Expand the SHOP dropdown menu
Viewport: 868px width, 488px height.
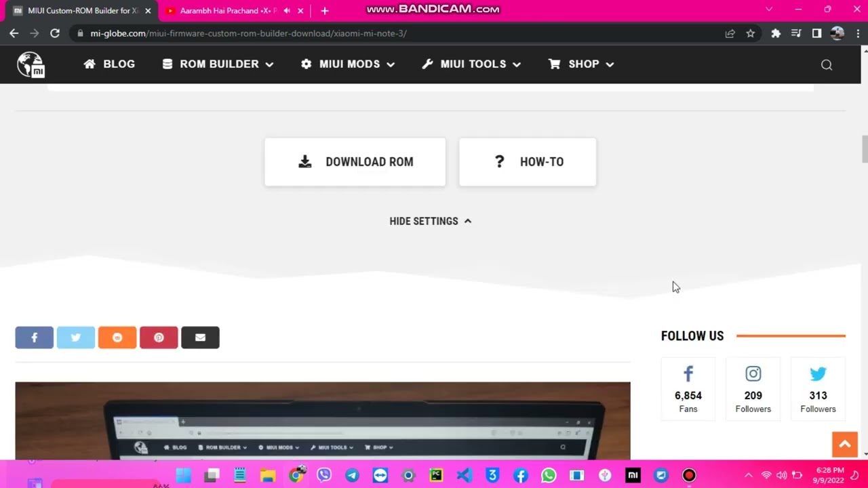coord(581,64)
